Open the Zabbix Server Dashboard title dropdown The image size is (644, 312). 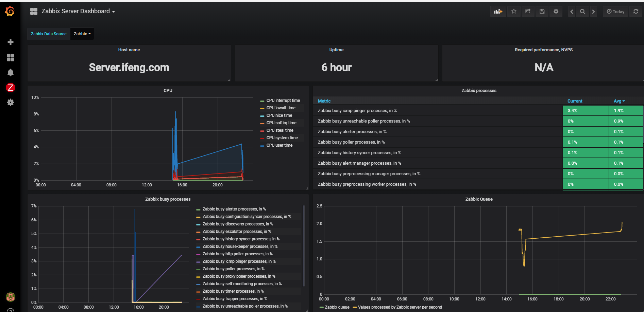pyautogui.click(x=78, y=11)
